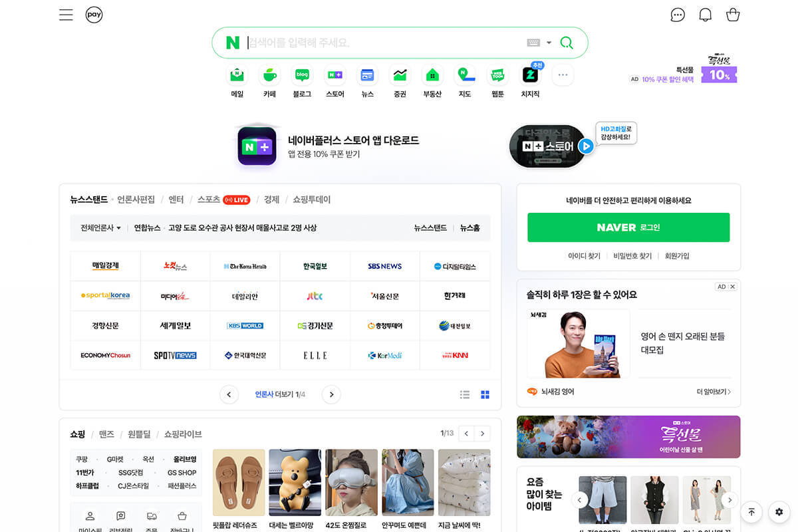Expand the search options arrow
798x532 pixels.
(x=549, y=43)
